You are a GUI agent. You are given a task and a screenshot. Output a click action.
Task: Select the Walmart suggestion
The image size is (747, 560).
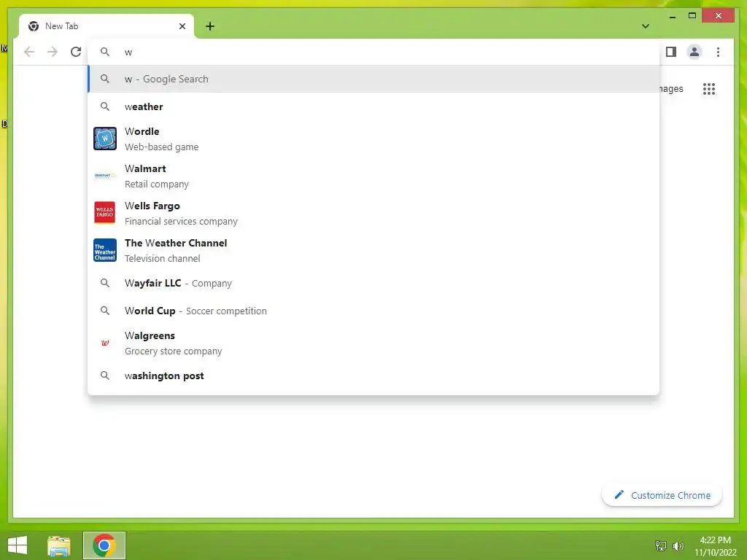(373, 176)
